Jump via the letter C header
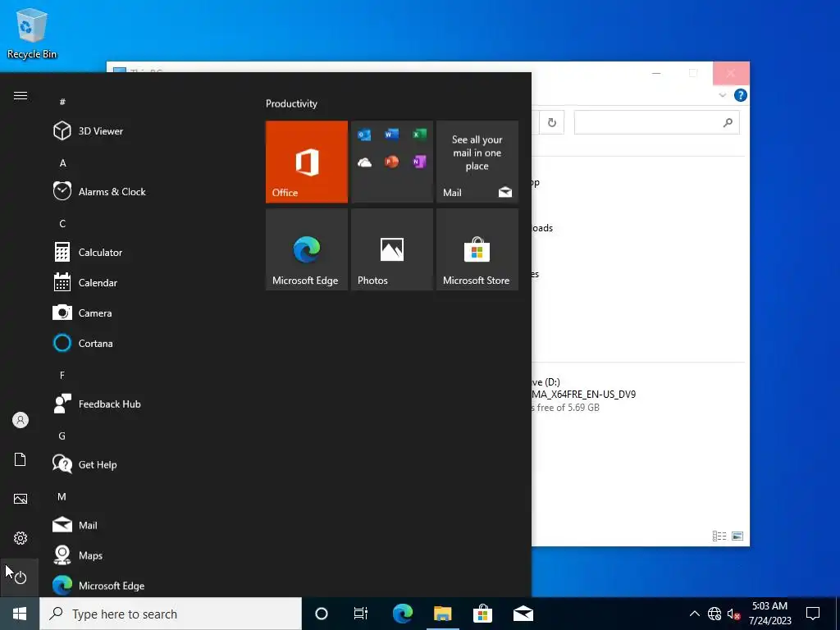The height and width of the screenshot is (630, 840). tap(62, 223)
